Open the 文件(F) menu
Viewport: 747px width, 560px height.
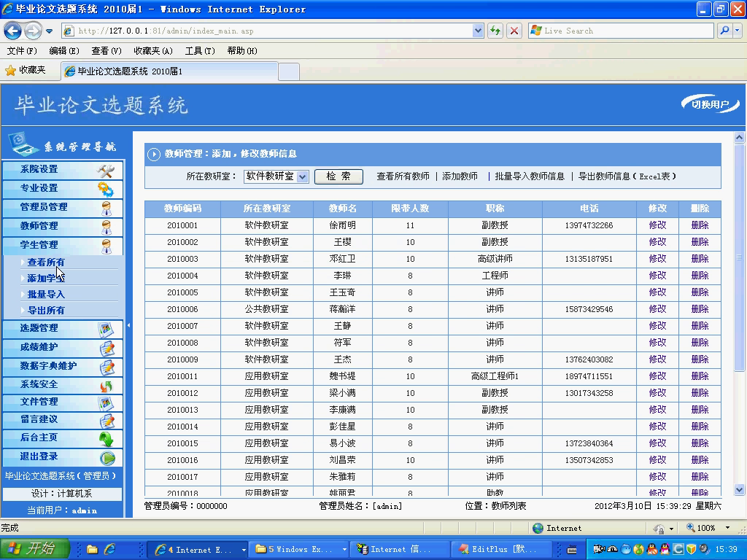pos(22,50)
